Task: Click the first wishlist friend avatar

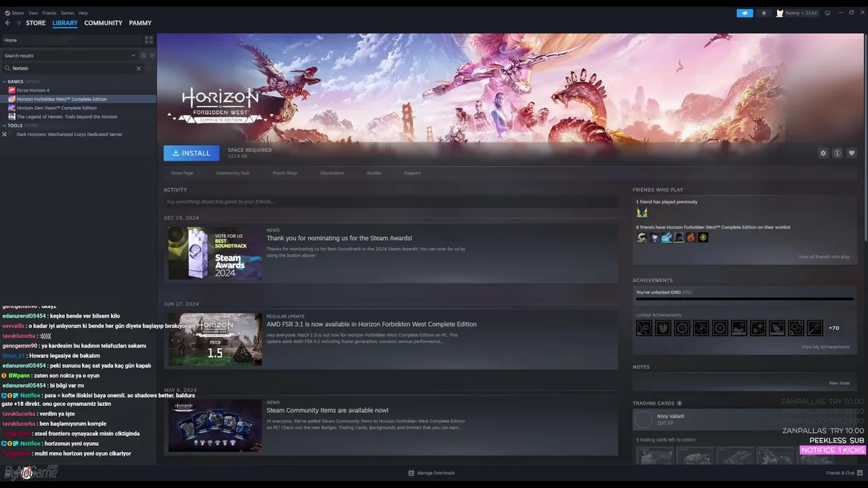Action: pos(642,237)
